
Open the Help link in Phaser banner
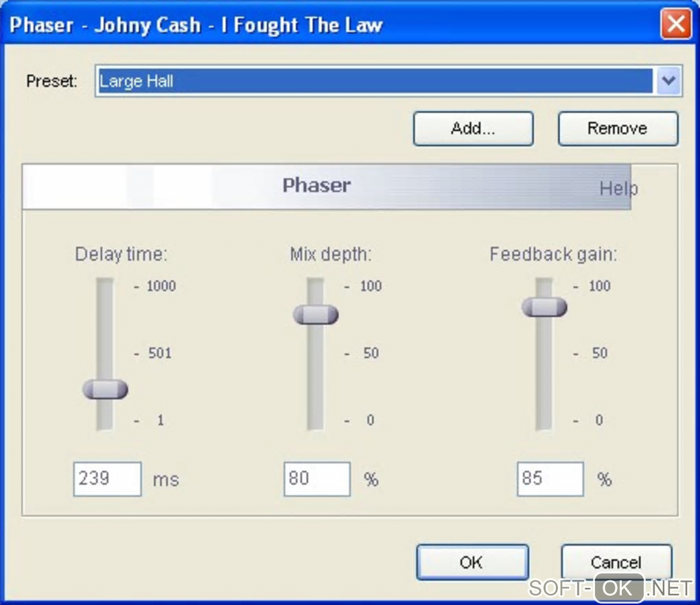tap(618, 188)
